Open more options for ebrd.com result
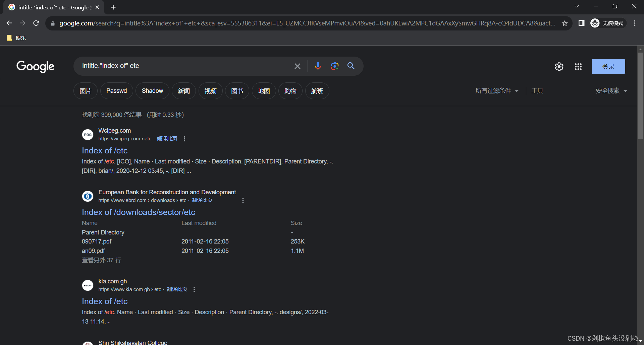The height and width of the screenshot is (345, 644). pyautogui.click(x=243, y=200)
